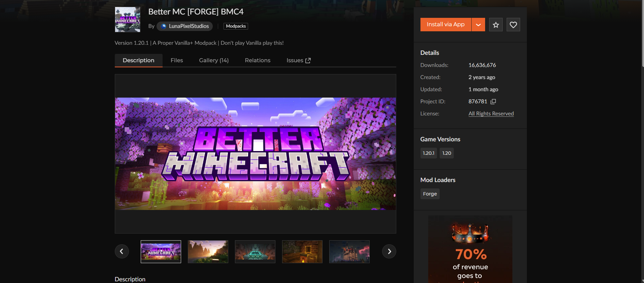This screenshot has height=283, width=644.
Task: Switch to the Description tab
Action: (138, 61)
